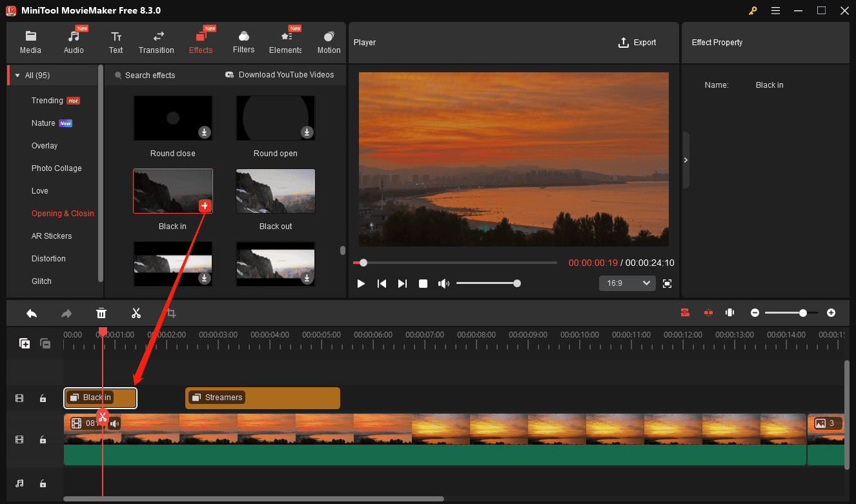856x504 pixels.
Task: Split clip with scissors tool
Action: click(136, 313)
